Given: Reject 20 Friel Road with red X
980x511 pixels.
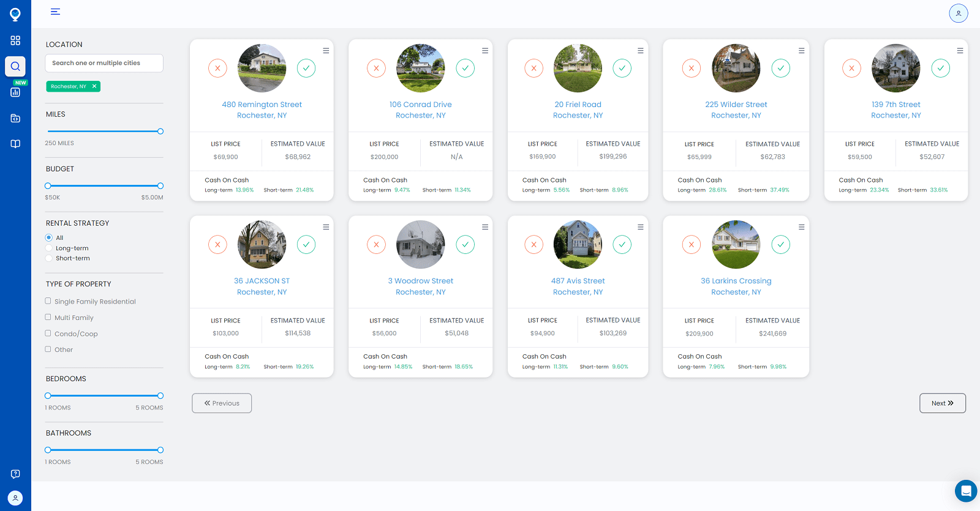Looking at the screenshot, I should point(534,68).
